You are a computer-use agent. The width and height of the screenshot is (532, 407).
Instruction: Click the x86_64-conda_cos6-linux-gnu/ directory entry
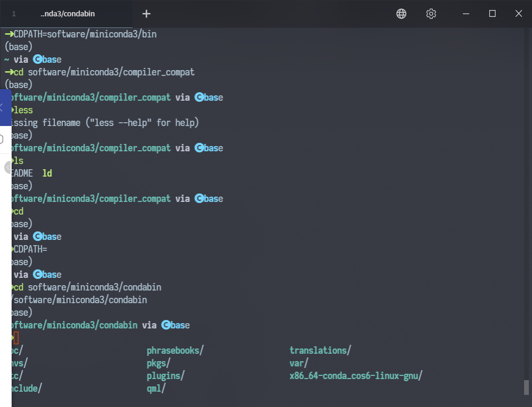[356, 375]
